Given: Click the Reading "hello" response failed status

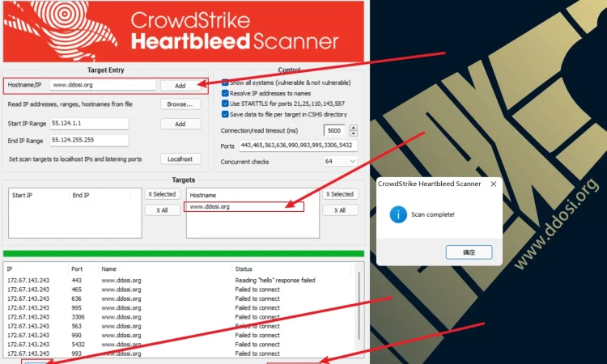Looking at the screenshot, I should pos(275,280).
